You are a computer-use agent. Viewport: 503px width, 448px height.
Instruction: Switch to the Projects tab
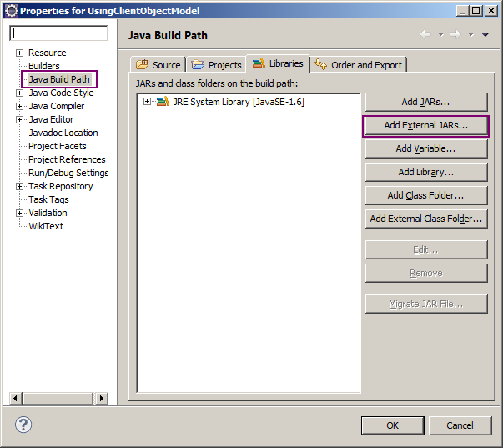click(x=216, y=65)
